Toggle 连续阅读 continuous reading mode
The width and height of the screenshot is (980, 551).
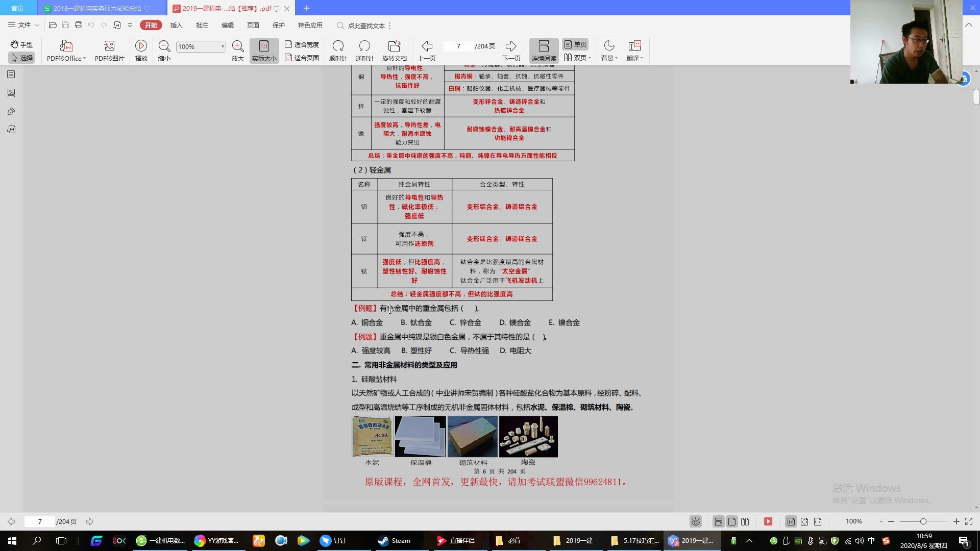(x=543, y=50)
